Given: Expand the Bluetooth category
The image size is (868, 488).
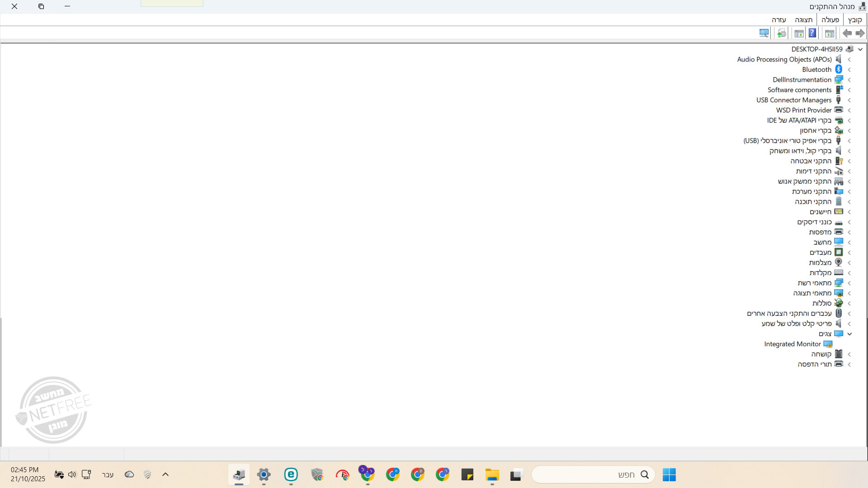Looking at the screenshot, I should [849, 70].
